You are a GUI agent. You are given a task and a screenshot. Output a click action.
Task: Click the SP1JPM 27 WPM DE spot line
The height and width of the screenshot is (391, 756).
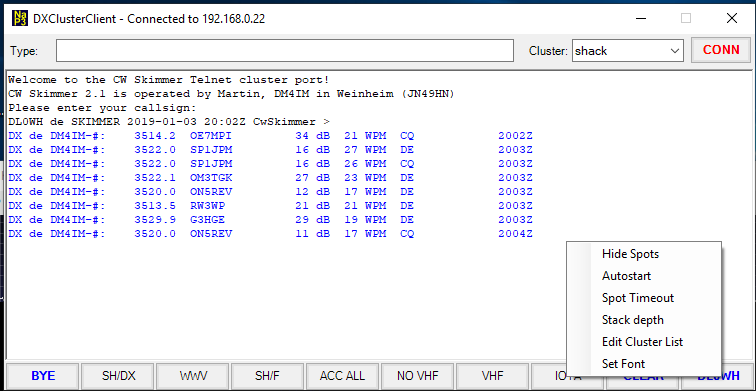[x=270, y=150]
